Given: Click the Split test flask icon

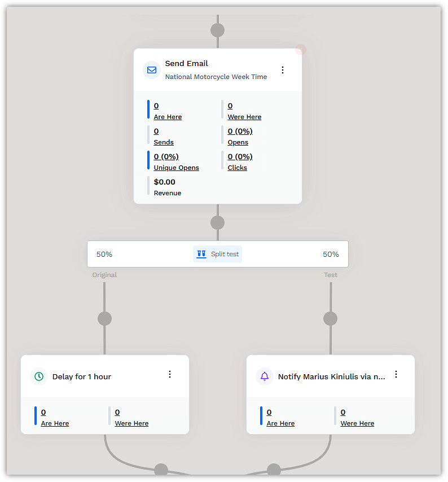Looking at the screenshot, I should coord(201,254).
